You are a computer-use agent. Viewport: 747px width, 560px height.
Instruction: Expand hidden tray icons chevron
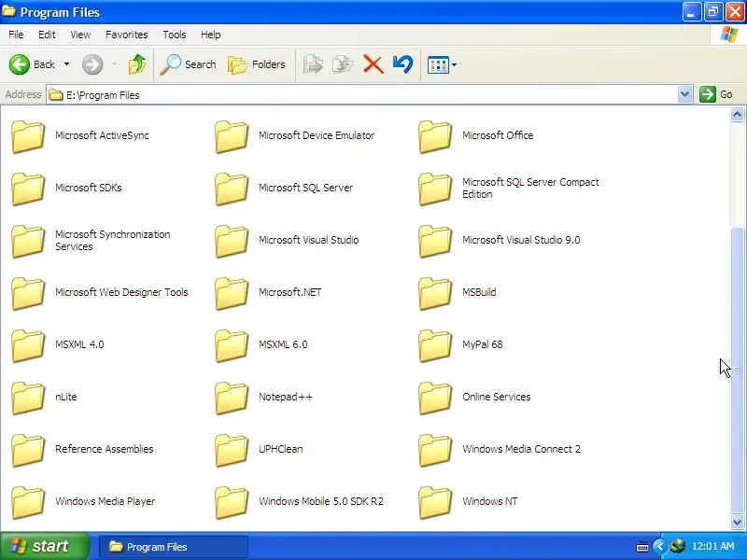[x=660, y=546]
